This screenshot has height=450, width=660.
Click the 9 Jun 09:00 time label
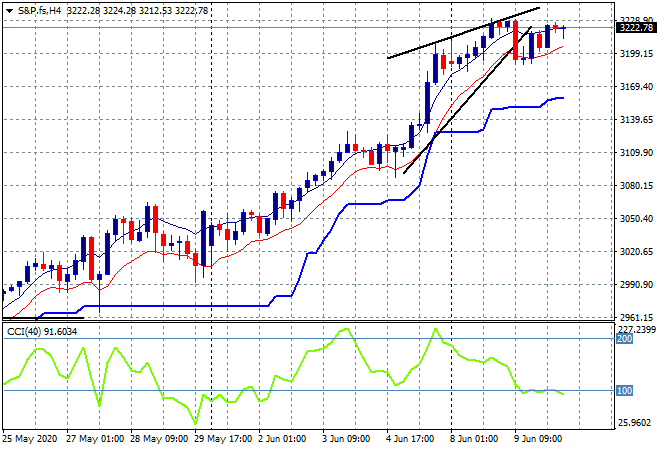coord(538,439)
